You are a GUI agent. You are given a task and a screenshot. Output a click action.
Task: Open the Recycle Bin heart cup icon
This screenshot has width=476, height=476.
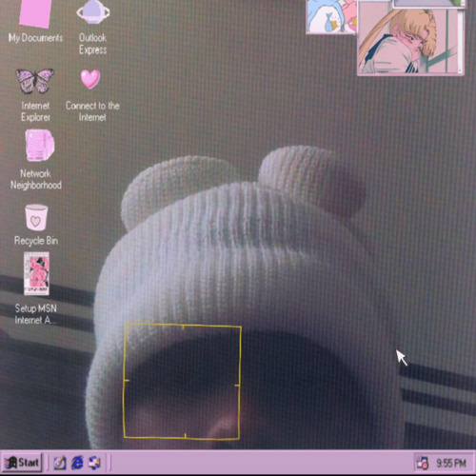coord(36,217)
